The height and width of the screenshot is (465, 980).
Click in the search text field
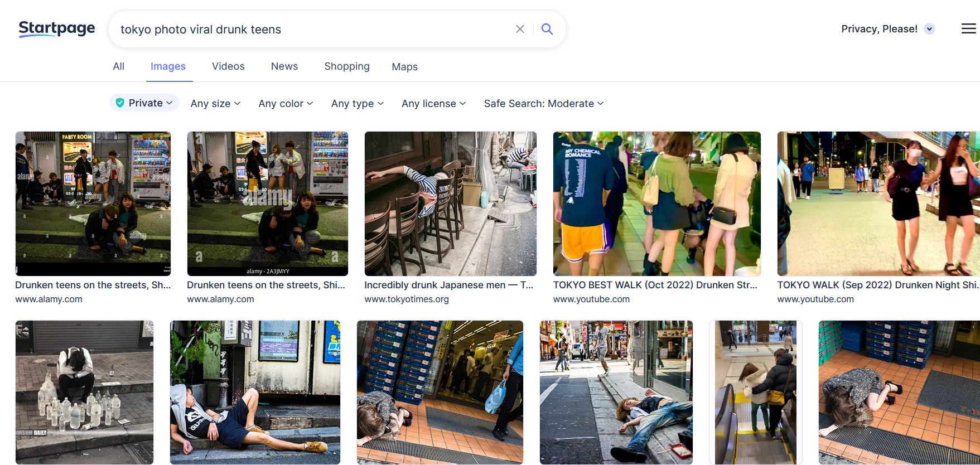point(312,29)
